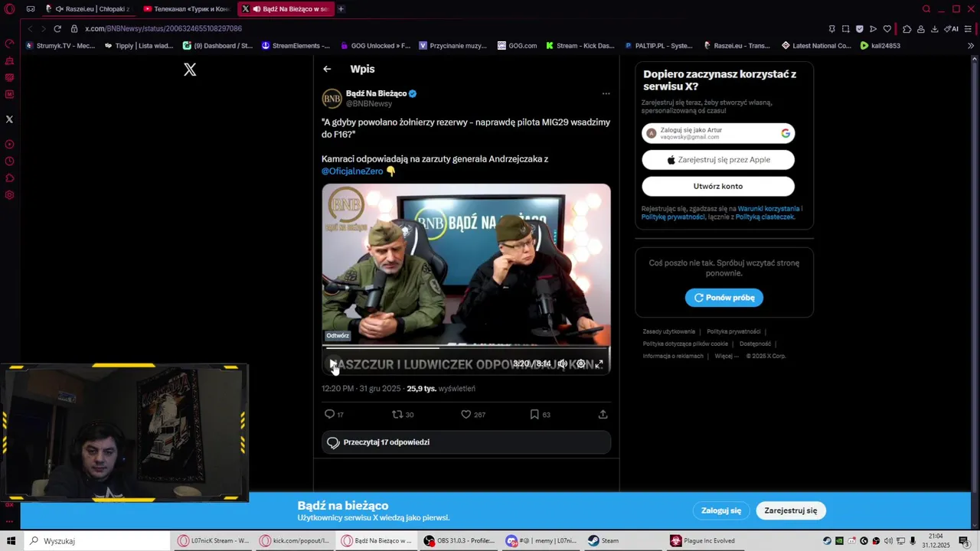980x551 pixels.
Task: Open the X icon in Opera sidebar
Action: pos(9,119)
